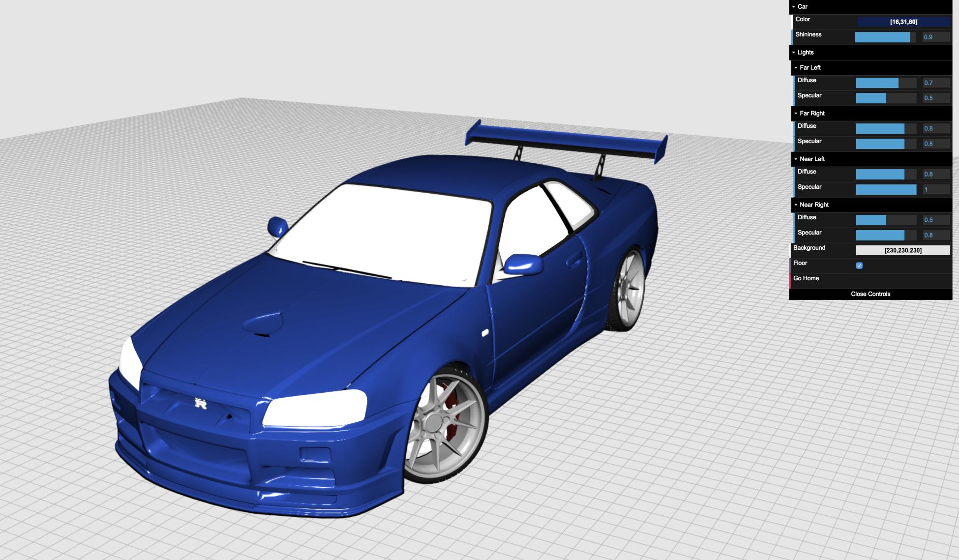Open the Background color swatch
The image size is (959, 560).
[x=903, y=250]
